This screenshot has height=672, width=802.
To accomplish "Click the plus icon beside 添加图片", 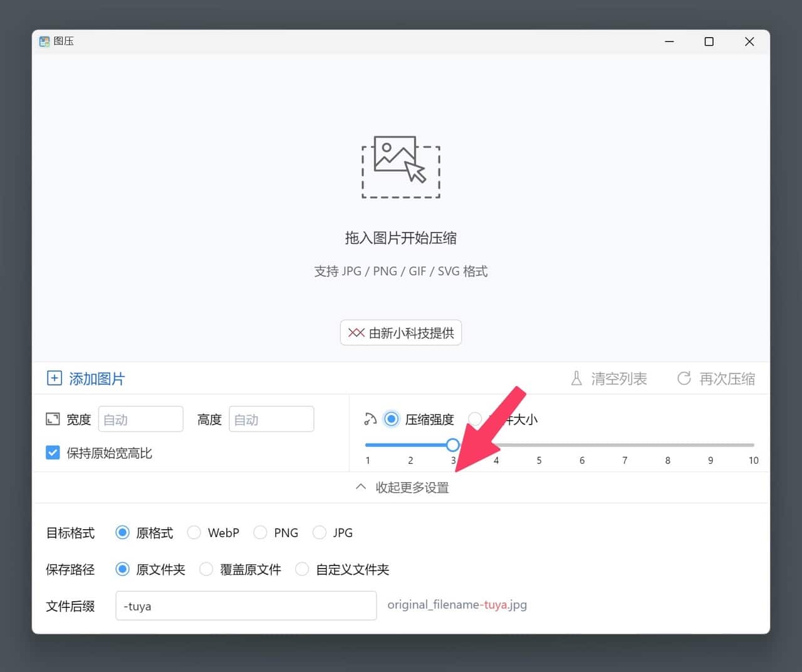I will click(x=55, y=378).
